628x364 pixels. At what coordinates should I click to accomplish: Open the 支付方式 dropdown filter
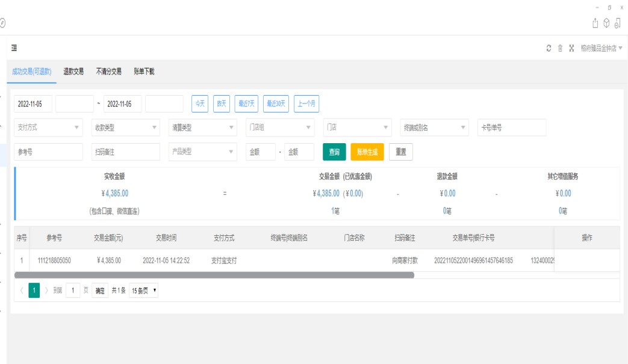click(x=49, y=128)
